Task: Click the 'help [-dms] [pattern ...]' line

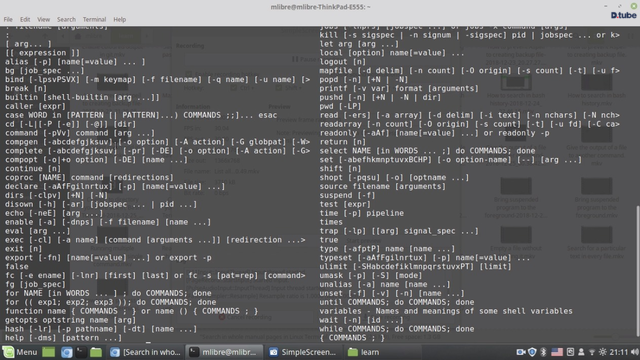Action: (x=63, y=338)
